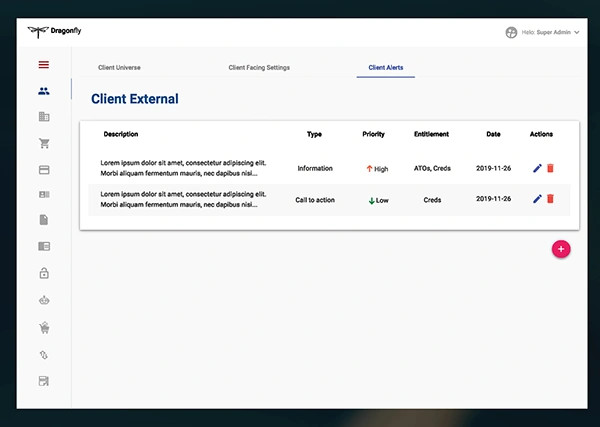Add a new alert with pink plus button
600x427 pixels.
(561, 249)
